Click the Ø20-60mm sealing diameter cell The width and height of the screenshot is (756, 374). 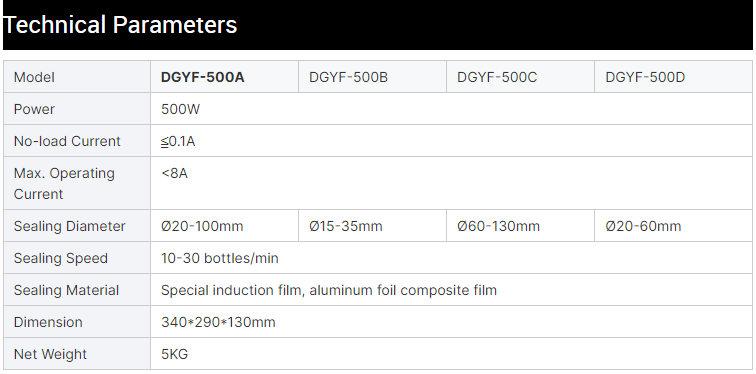pyautogui.click(x=673, y=226)
